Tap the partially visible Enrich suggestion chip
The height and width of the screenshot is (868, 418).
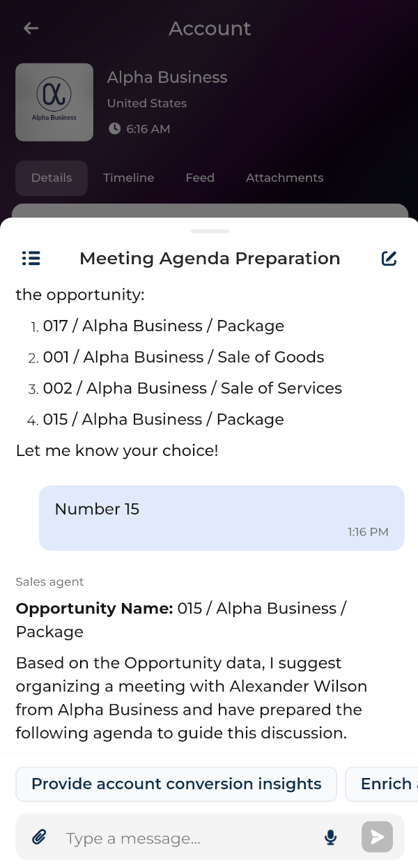[x=383, y=784]
